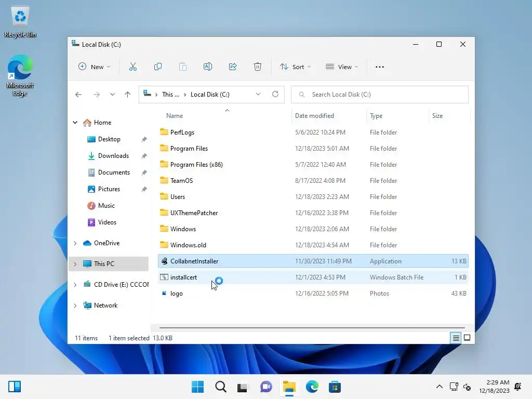
Task: Open the Sort options dropdown
Action: 296,67
